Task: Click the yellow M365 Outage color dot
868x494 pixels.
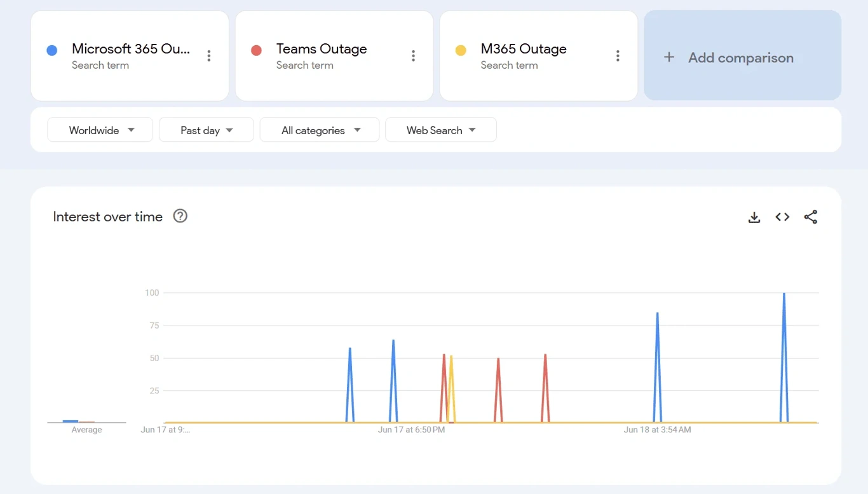Action: click(x=461, y=50)
